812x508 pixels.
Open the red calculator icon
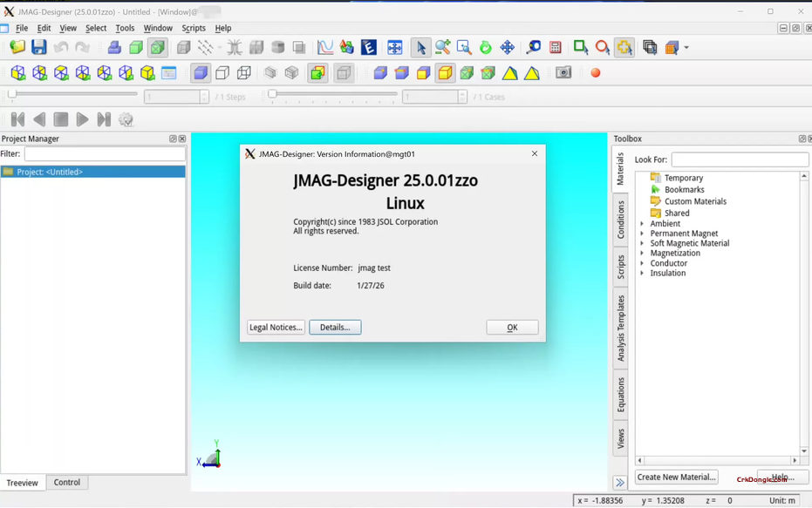[555, 48]
